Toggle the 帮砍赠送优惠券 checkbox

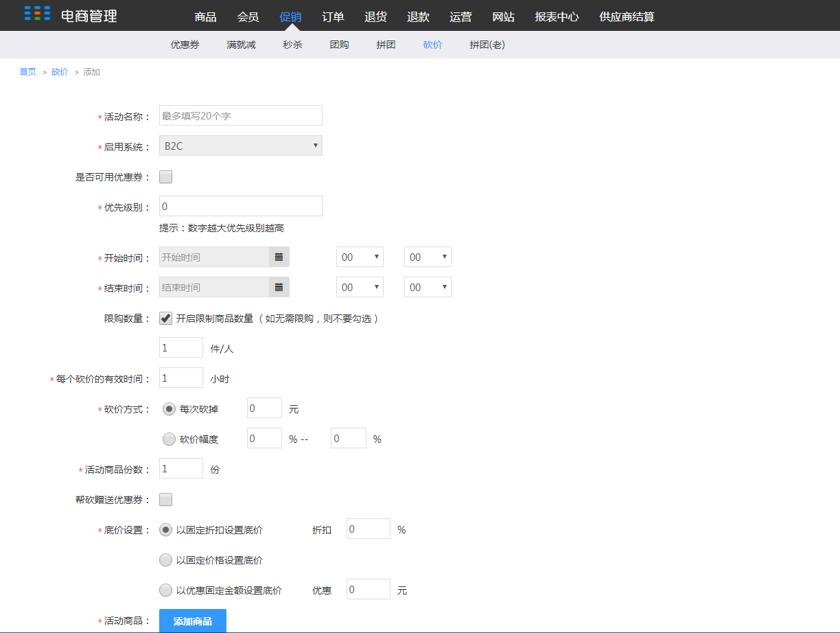pyautogui.click(x=165, y=499)
